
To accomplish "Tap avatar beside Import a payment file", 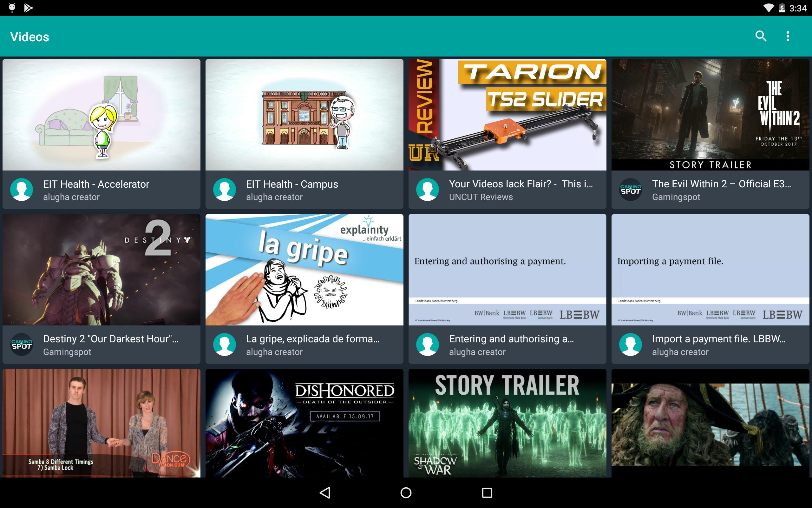I will 631,345.
